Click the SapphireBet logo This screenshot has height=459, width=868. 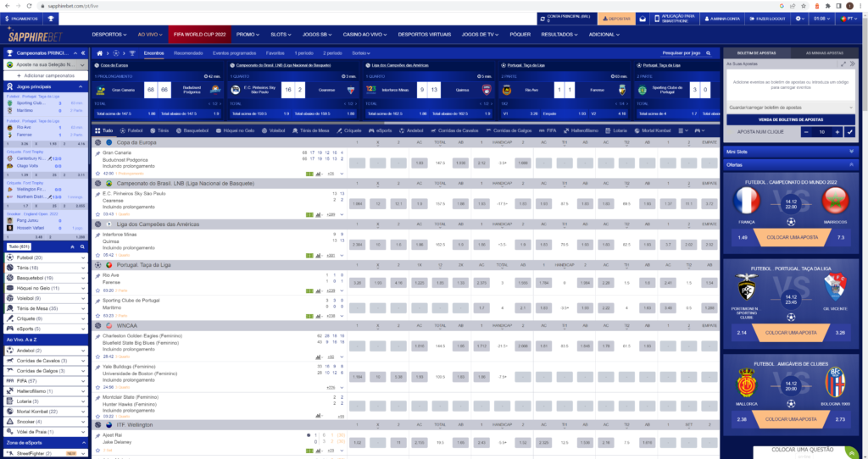(x=36, y=36)
